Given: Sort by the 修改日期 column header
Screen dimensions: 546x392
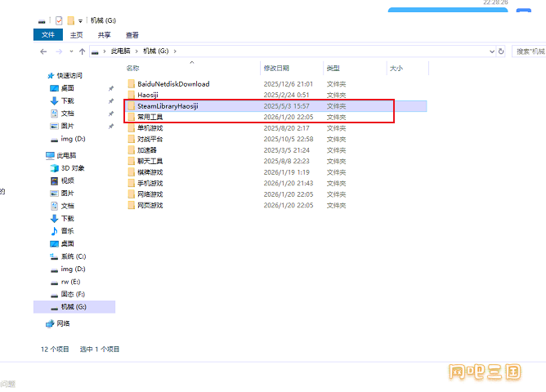Looking at the screenshot, I should [276, 68].
